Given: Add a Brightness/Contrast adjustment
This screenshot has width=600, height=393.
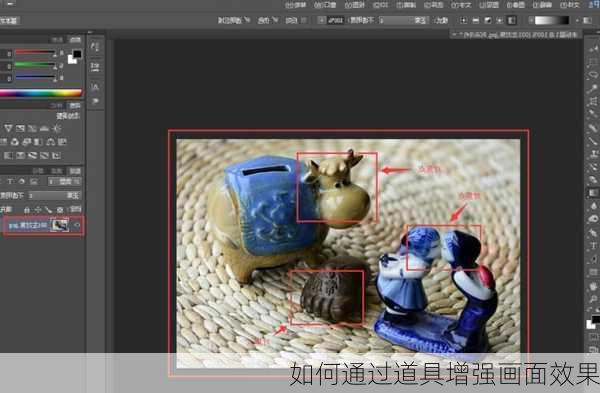Looking at the screenshot, I should tap(56, 129).
